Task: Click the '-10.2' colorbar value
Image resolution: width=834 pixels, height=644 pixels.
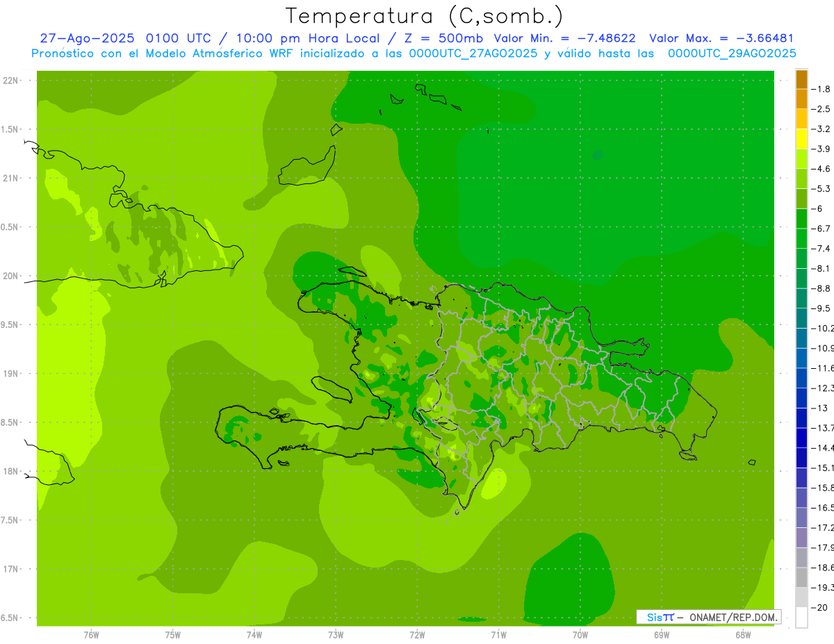Action: tap(822, 328)
